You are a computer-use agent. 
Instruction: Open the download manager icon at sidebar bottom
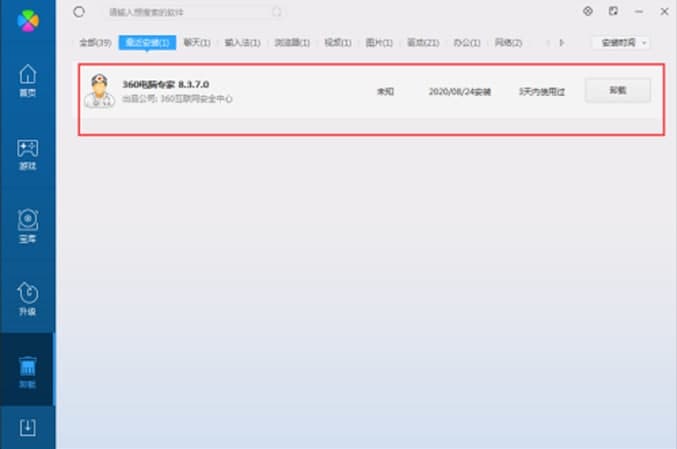pos(28,427)
